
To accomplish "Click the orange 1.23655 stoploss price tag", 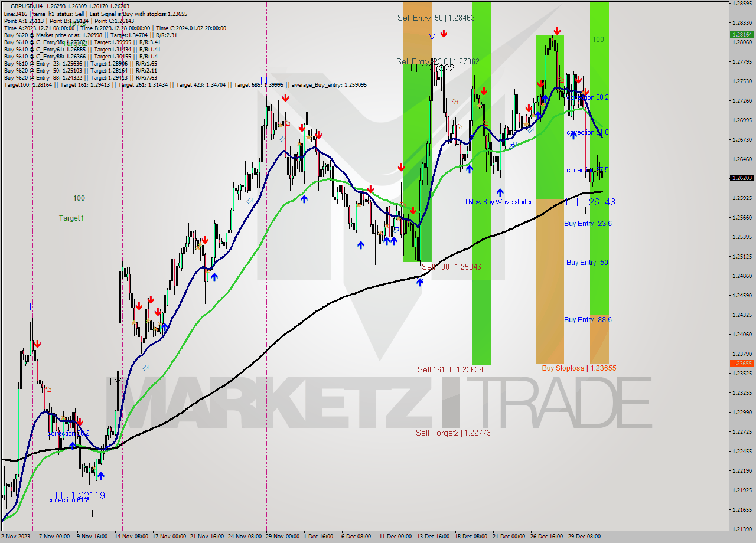I will [742, 364].
